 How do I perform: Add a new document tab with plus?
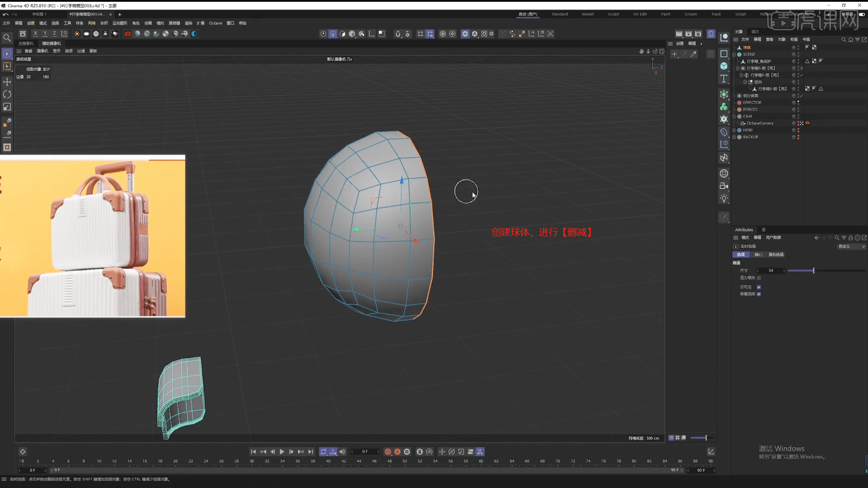[x=120, y=14]
